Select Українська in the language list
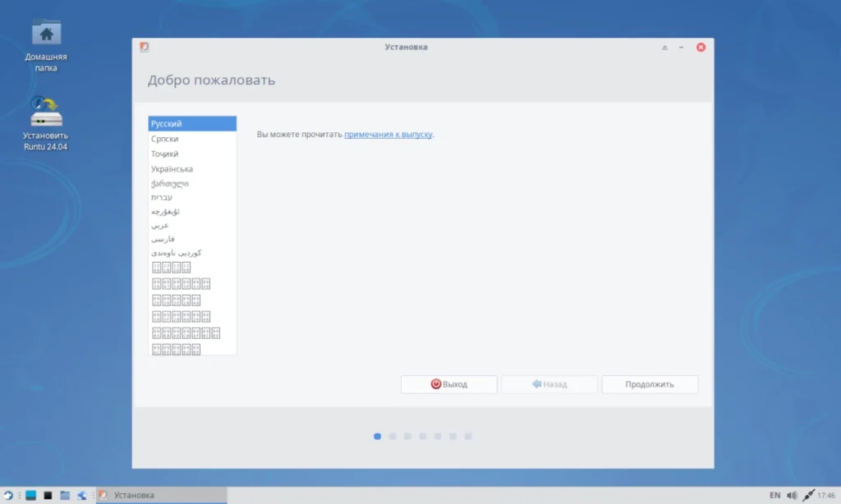The image size is (841, 504). pos(192,168)
